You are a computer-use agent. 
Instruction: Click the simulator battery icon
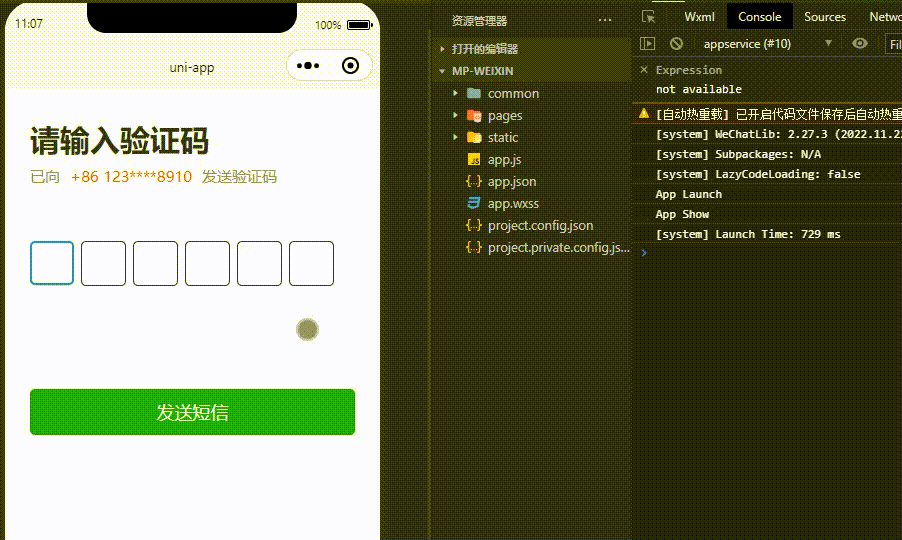pos(360,25)
